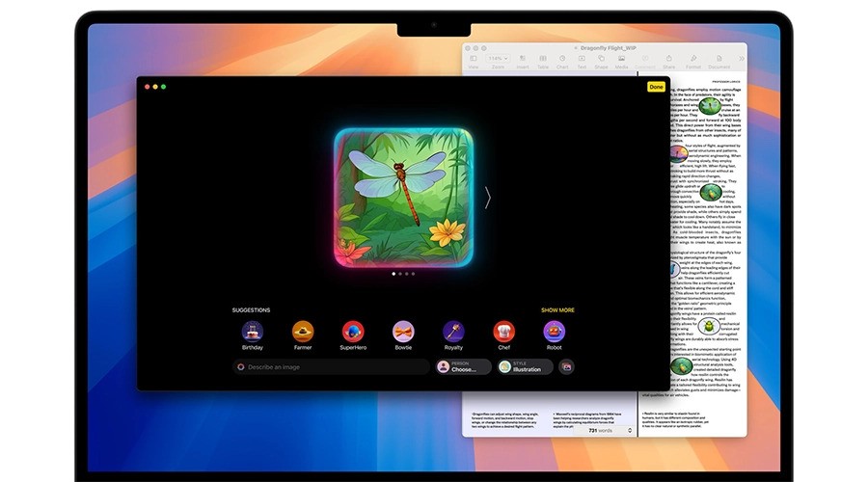868x482 pixels.
Task: Select the Bowtie suggestion
Action: [x=403, y=332]
